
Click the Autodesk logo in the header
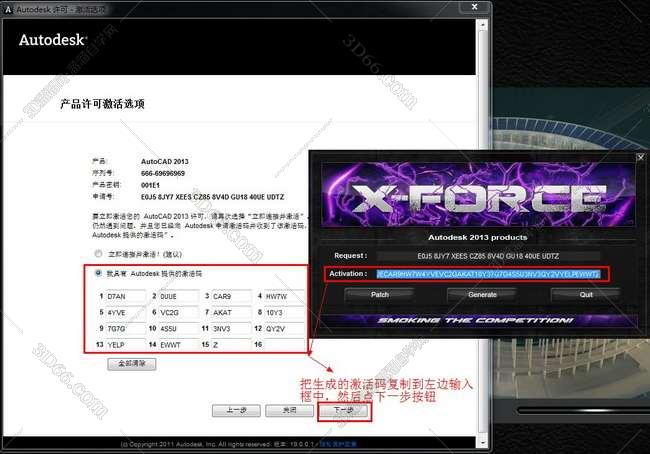tap(53, 40)
